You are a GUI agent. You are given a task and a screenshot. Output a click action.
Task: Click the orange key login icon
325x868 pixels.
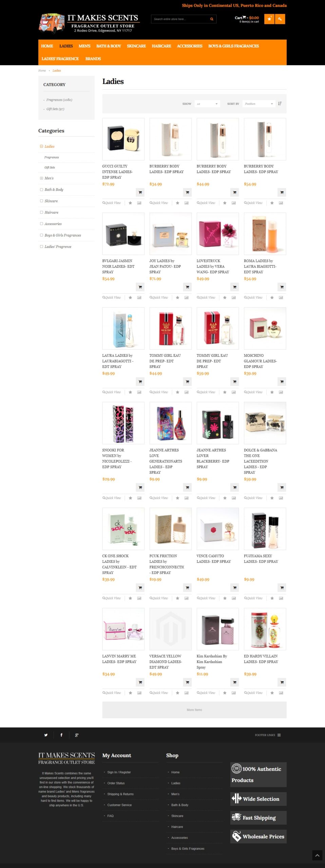pos(280,19)
